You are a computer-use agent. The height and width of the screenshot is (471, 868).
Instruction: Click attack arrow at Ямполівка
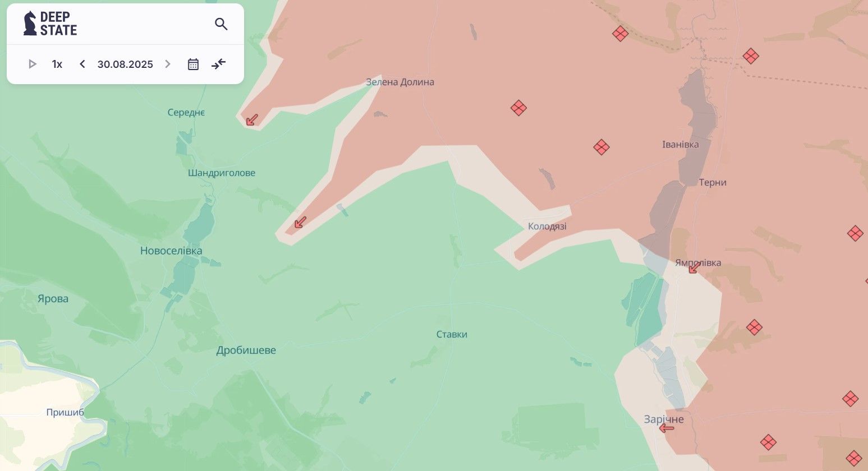694,267
